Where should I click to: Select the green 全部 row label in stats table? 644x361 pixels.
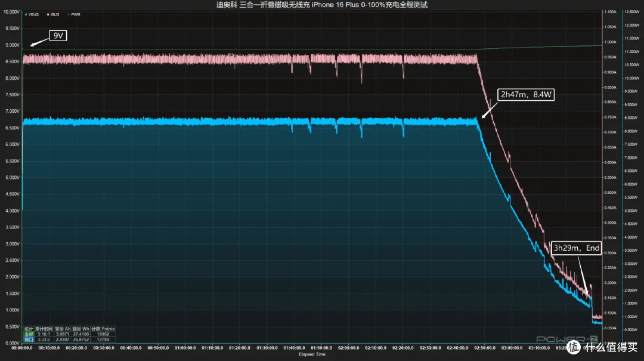29,334
